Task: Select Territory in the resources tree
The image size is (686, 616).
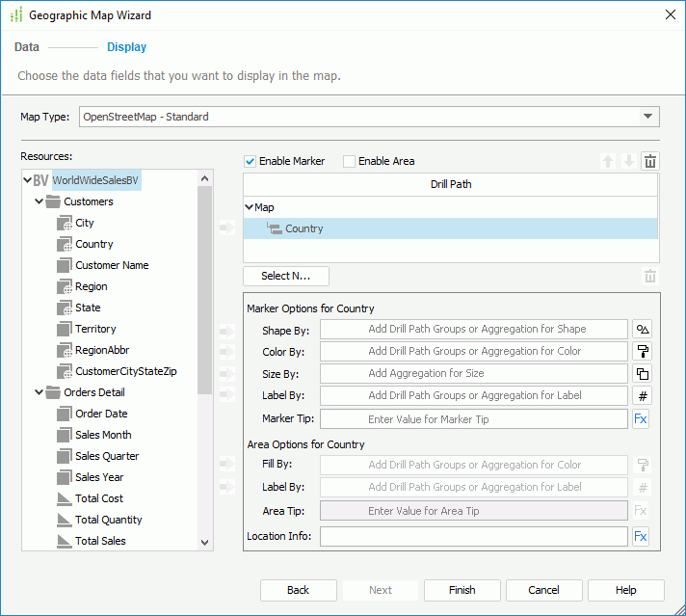Action: pyautogui.click(x=95, y=329)
